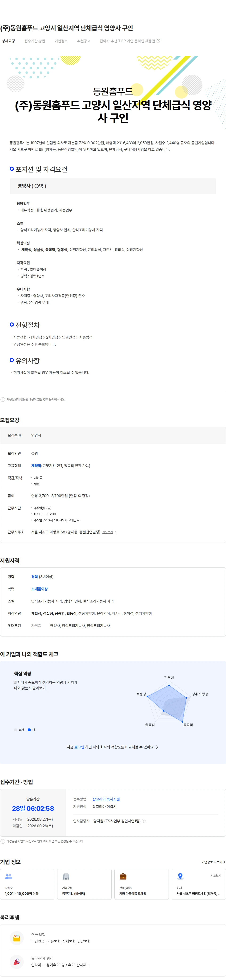
Task: Click the blue 나 legend swatch
Action: pos(29,730)
